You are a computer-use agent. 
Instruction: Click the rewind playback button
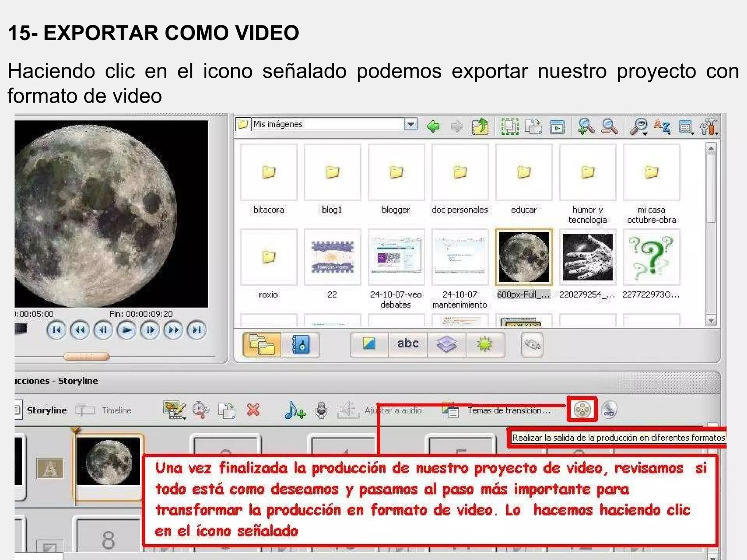coord(80,330)
